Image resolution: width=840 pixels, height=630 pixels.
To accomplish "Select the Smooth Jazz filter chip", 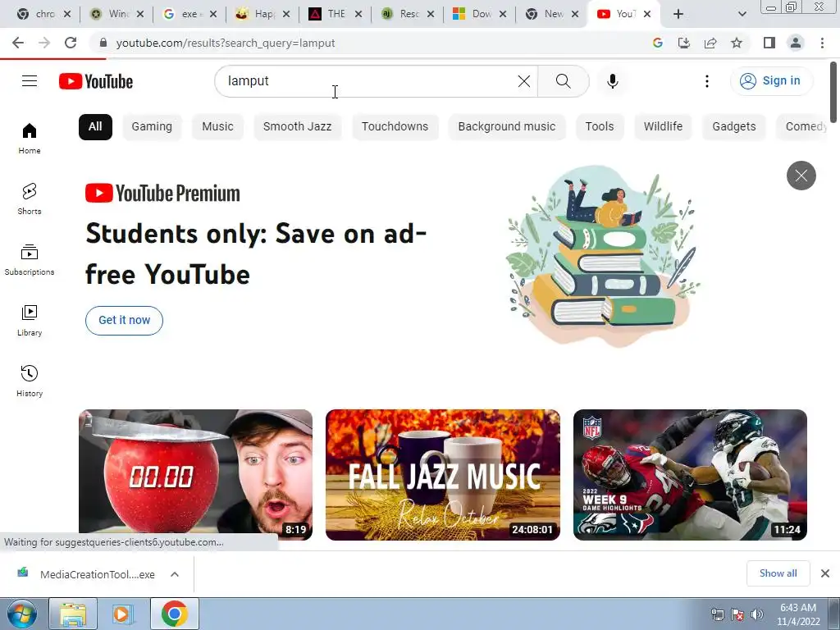I will (297, 127).
